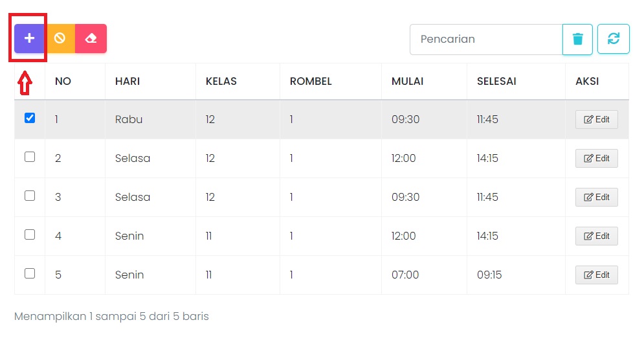
Task: Select the checkbox for row 3
Action: coord(30,196)
